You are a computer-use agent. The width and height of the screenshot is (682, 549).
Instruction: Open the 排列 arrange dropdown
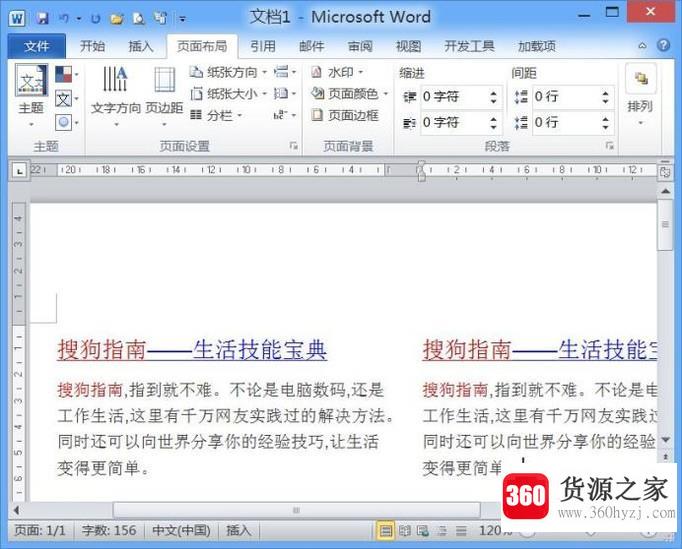pyautogui.click(x=640, y=97)
